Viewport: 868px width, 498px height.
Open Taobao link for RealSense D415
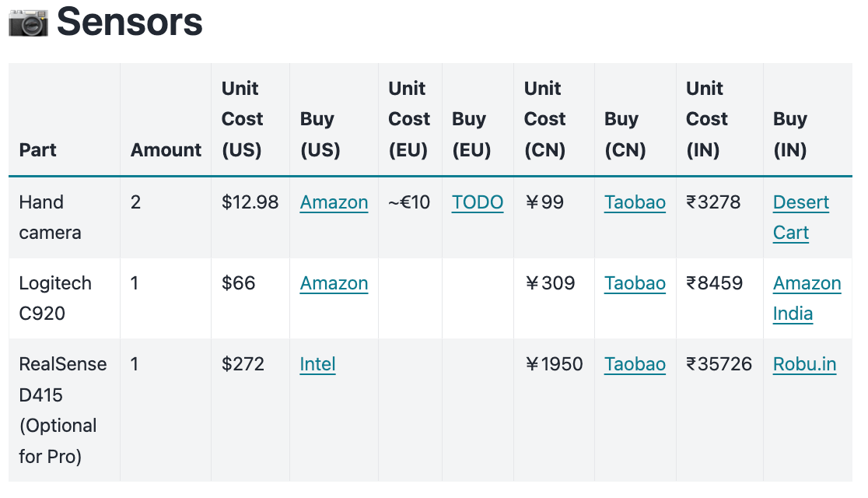(635, 364)
